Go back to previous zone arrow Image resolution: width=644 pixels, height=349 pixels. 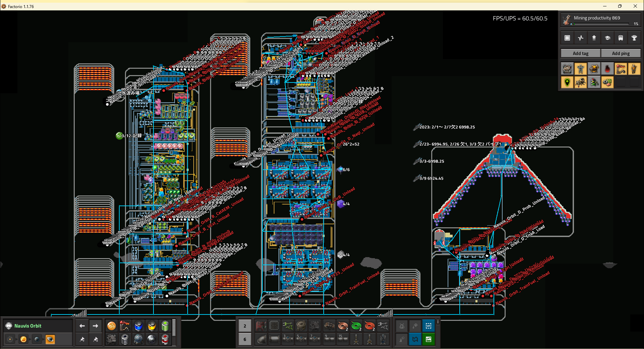pos(82,326)
